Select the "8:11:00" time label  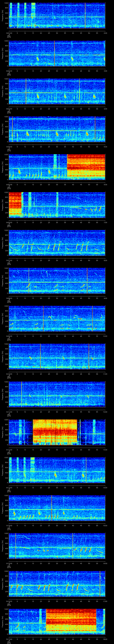[9, 412]
